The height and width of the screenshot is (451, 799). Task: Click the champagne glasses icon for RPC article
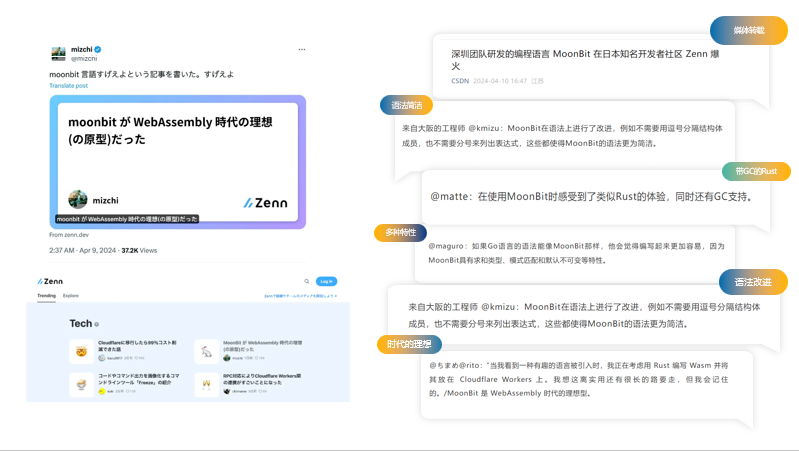click(204, 383)
